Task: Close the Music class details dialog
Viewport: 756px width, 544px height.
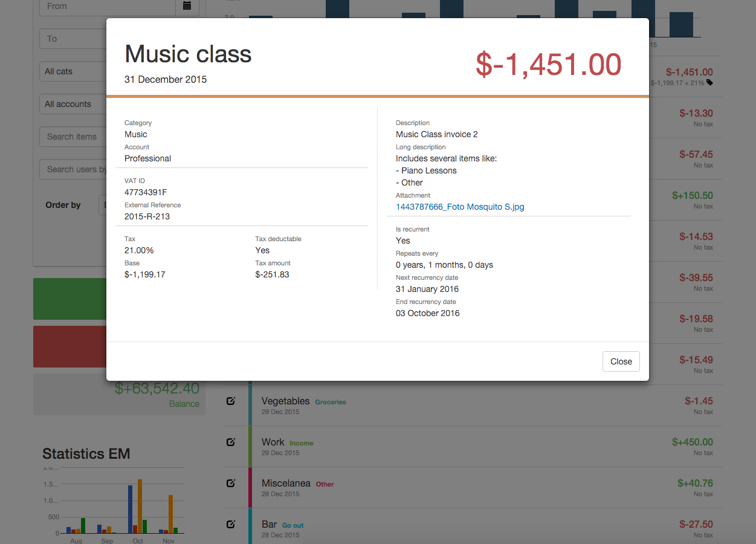Action: coord(621,361)
